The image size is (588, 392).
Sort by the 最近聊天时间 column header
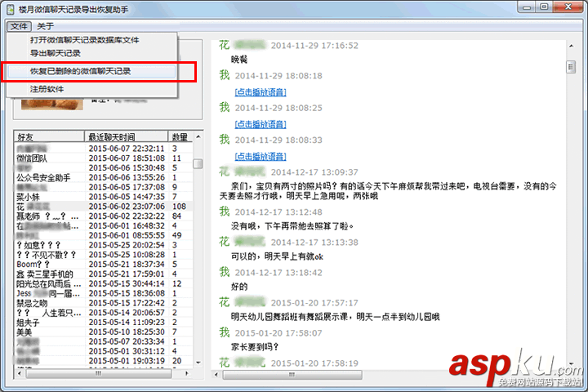click(x=126, y=137)
